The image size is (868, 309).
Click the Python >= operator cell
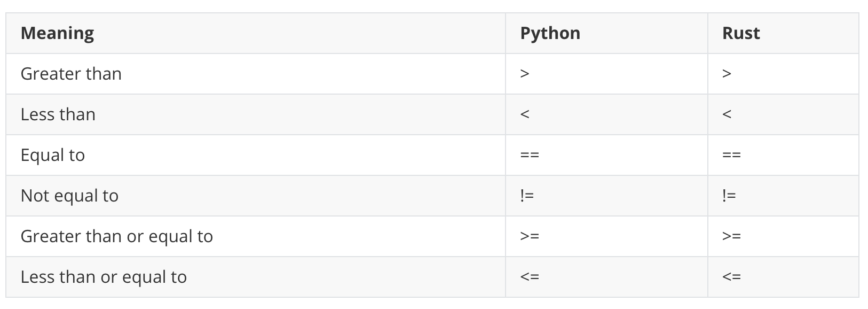[607, 236]
